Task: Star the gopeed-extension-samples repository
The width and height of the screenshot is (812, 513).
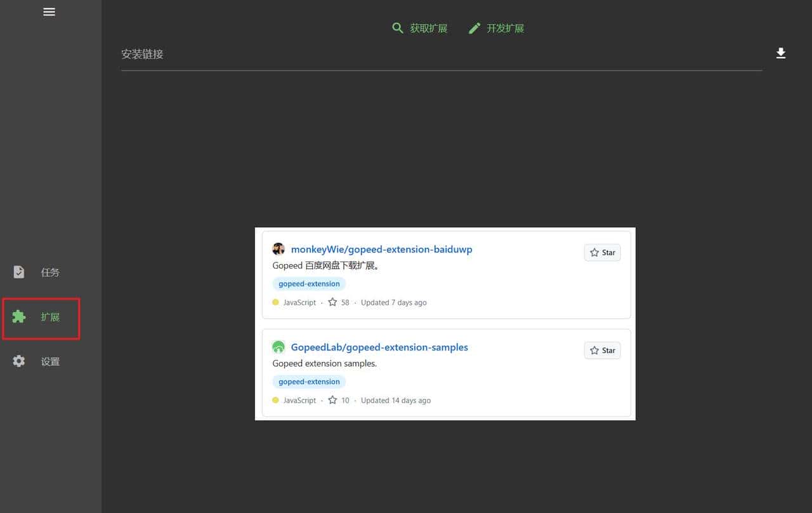Action: click(603, 350)
